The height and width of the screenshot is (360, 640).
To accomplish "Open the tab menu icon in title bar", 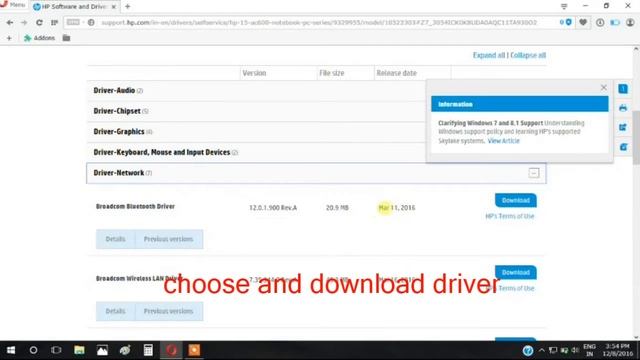I will (x=564, y=6).
